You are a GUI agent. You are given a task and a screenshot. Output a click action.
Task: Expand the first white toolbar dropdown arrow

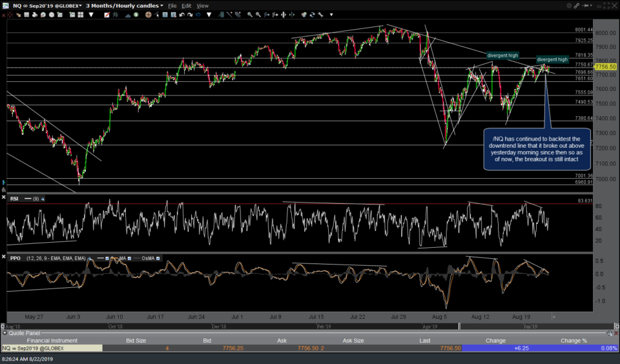91,15
